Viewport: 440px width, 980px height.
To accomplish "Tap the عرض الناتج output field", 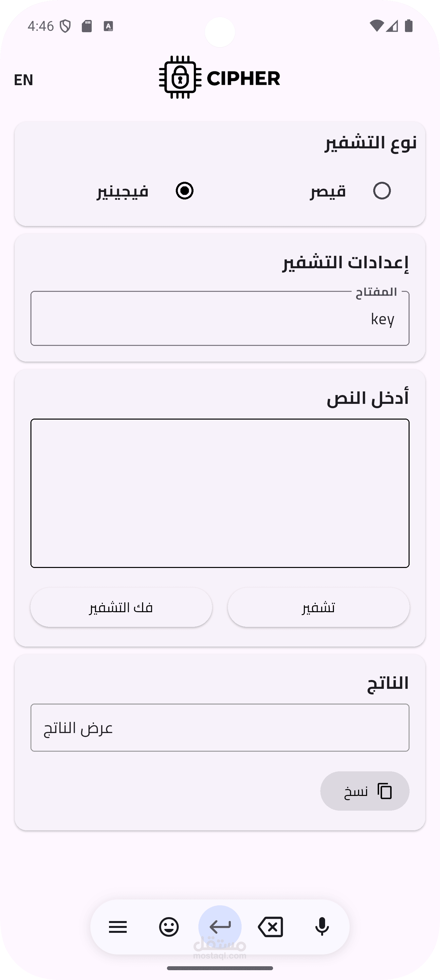I will click(220, 728).
